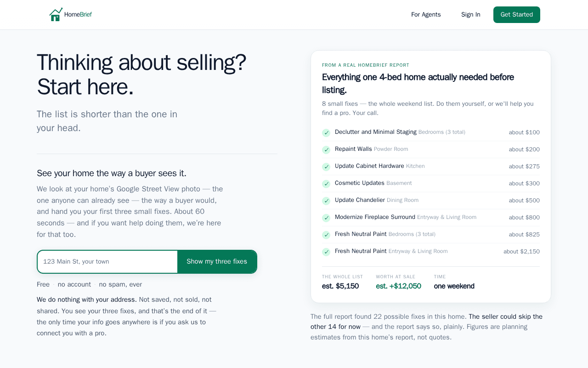The width and height of the screenshot is (588, 368).
Task: Click checkmark icon beside Update Cabinet Hardware
Action: 326,167
